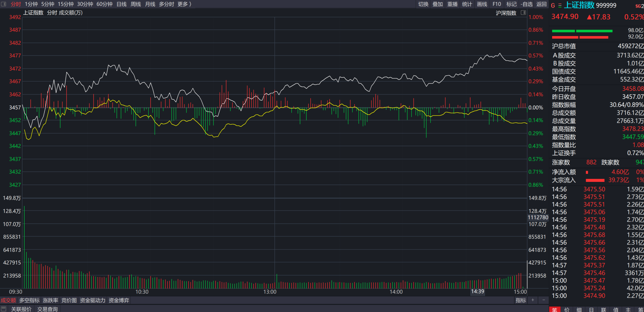The image size is (644, 312).
Task: Open F10 company information
Action: (x=497, y=4)
